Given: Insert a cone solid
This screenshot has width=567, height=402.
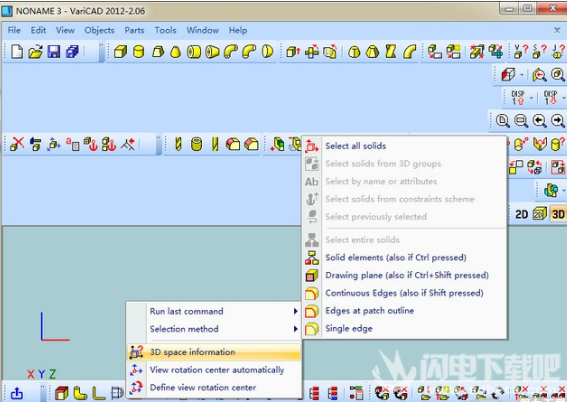Looking at the screenshot, I should (175, 52).
